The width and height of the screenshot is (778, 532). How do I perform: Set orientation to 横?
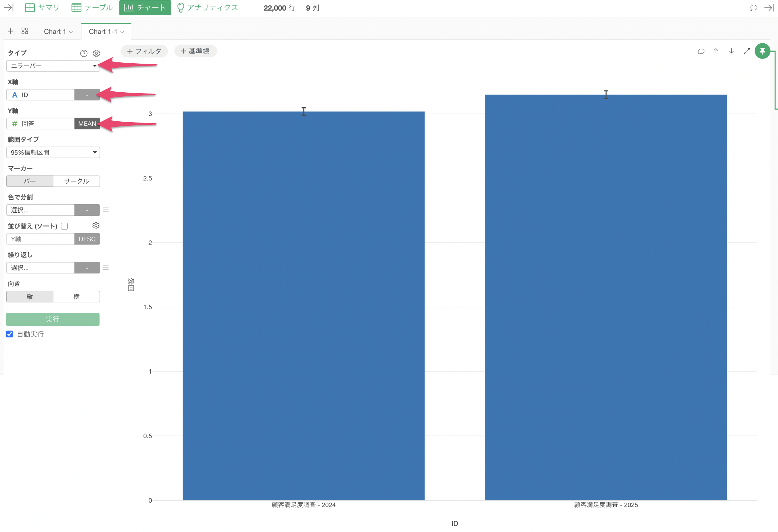[76, 297]
